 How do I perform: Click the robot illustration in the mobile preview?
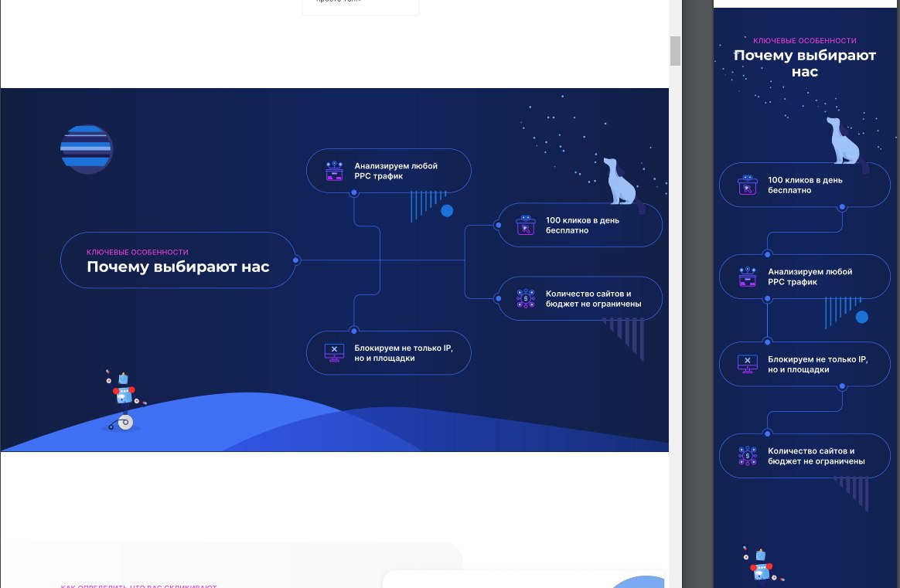(763, 567)
